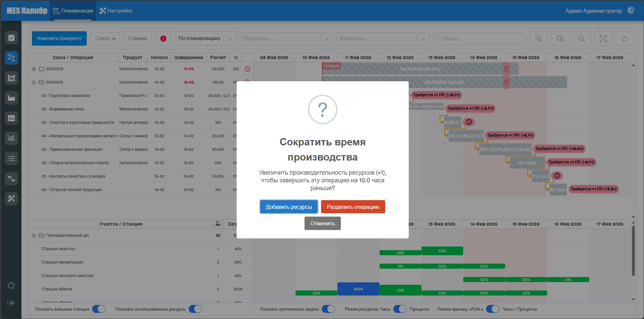Click the station icon column header
The image size is (644, 319).
218,224
